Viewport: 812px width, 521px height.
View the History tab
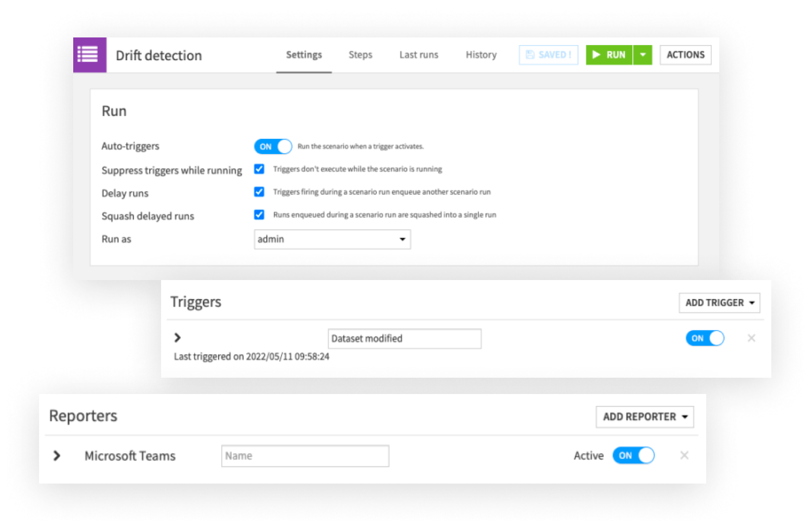pos(481,55)
